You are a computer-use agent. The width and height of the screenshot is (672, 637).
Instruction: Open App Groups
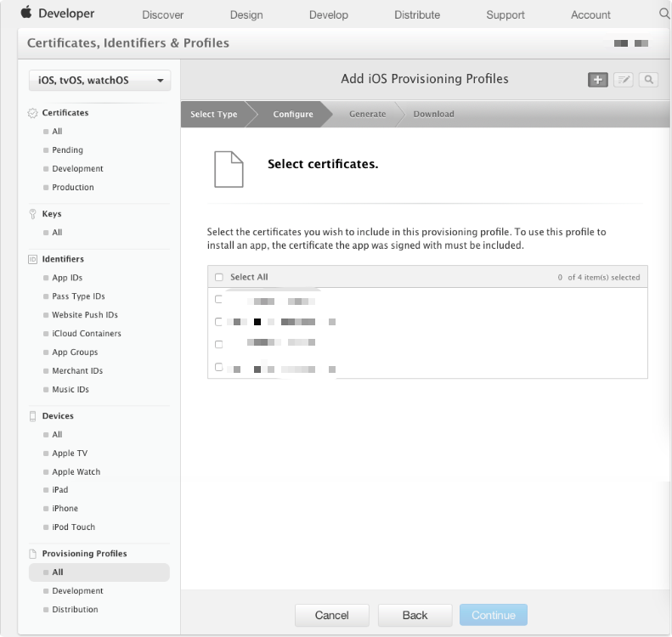pyautogui.click(x=75, y=352)
